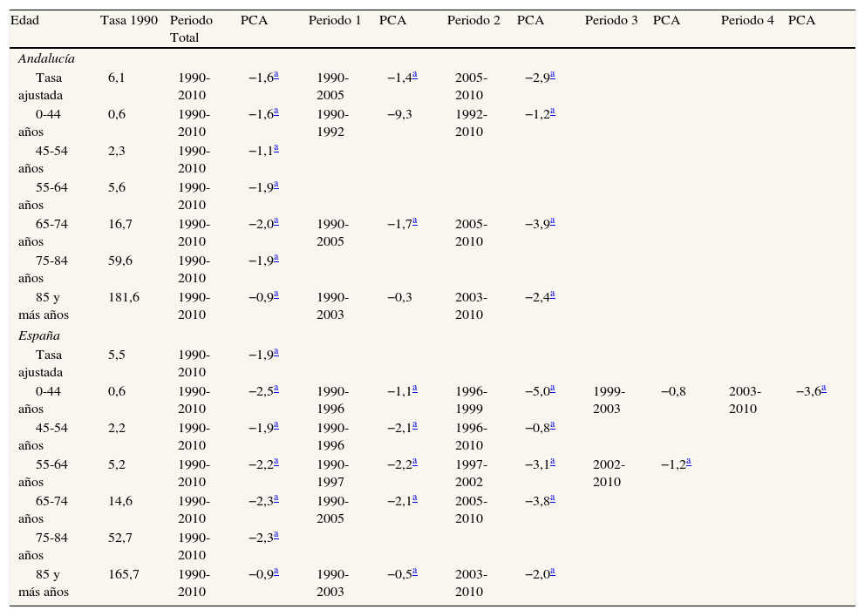Follow footnote link after −3,8 value
The image size is (865, 616).
coord(553,499)
